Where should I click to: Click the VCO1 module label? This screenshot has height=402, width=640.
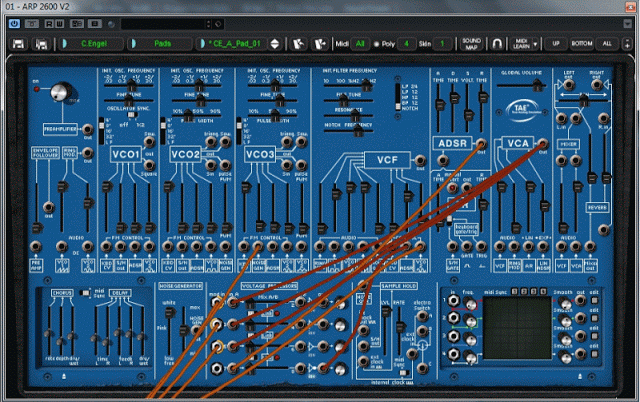(x=126, y=155)
